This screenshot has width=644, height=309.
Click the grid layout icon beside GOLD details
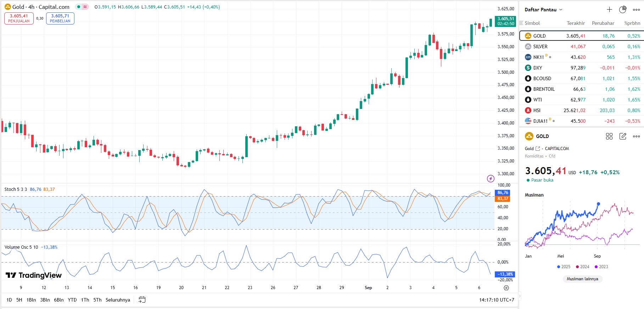click(609, 136)
